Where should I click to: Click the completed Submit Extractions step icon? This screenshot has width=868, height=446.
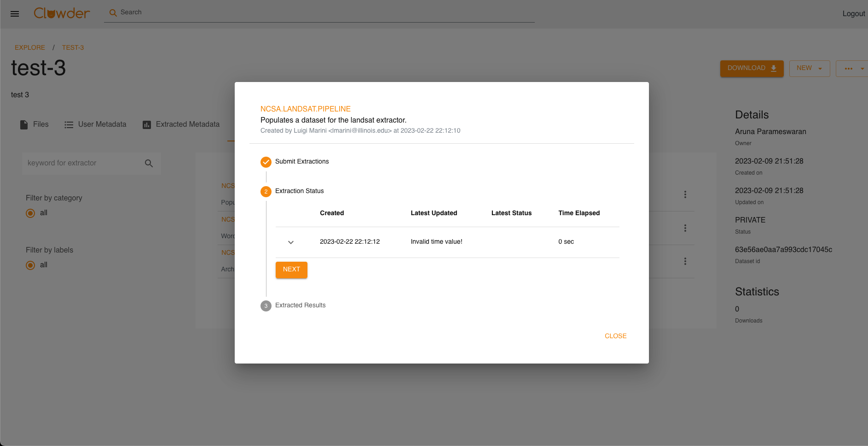[x=266, y=162]
